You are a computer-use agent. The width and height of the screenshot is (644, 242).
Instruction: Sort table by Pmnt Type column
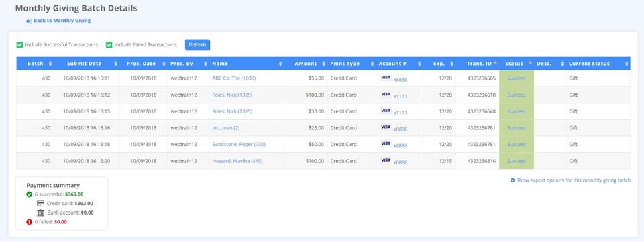click(x=351, y=64)
